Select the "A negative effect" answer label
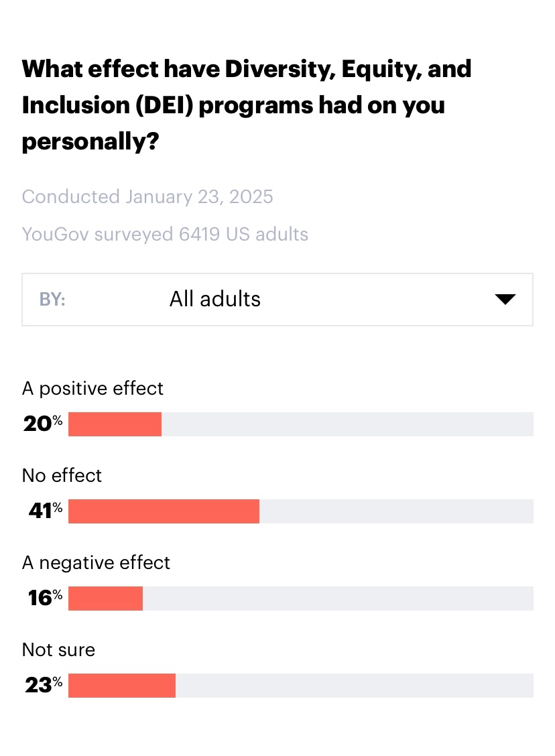This screenshot has height=756, width=555. [x=96, y=562]
